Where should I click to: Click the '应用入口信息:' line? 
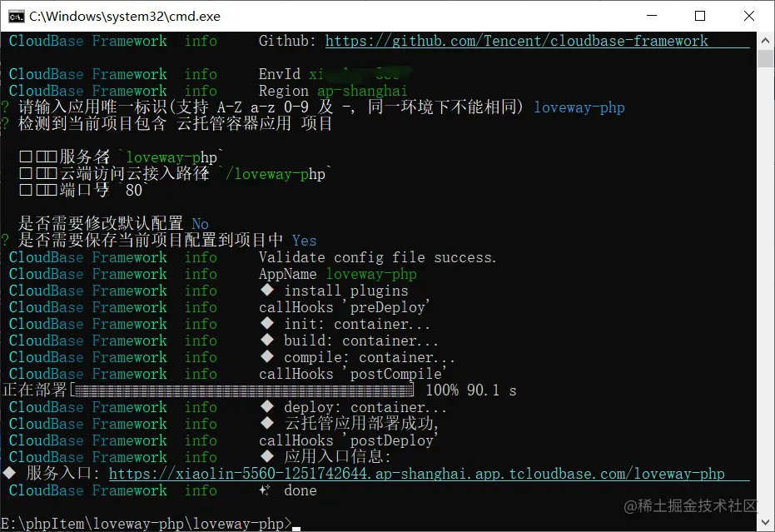point(325,457)
